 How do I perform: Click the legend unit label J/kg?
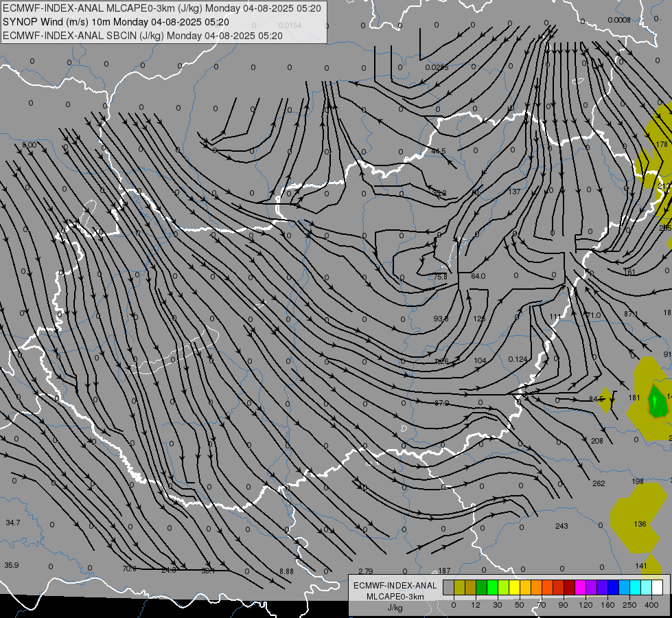click(x=395, y=608)
